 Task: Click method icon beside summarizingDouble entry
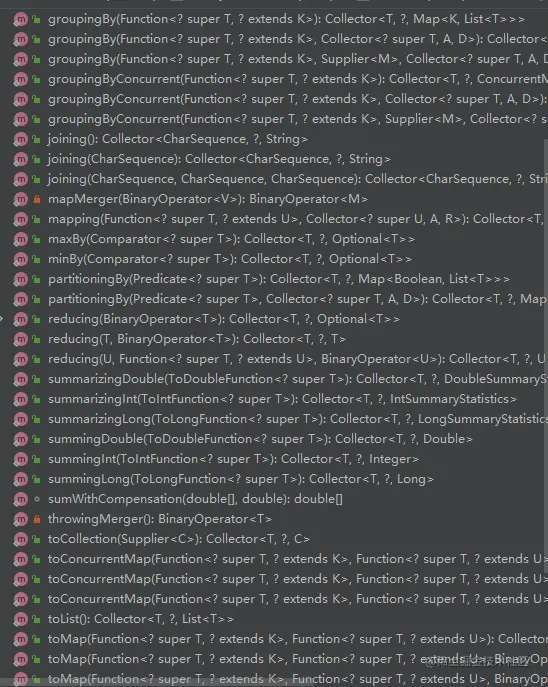[x=20, y=379]
